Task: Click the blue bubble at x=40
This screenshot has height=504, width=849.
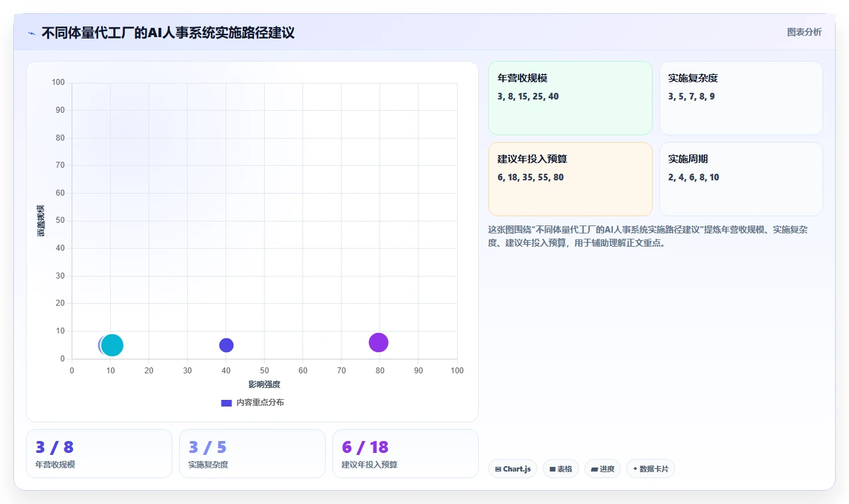Action: [226, 345]
